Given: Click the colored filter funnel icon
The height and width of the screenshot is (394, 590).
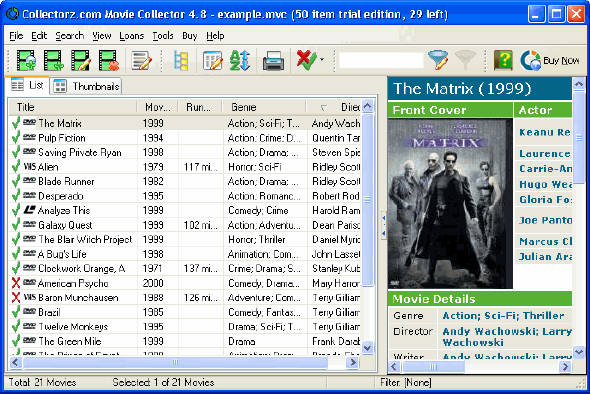Looking at the screenshot, I should click(x=438, y=60).
